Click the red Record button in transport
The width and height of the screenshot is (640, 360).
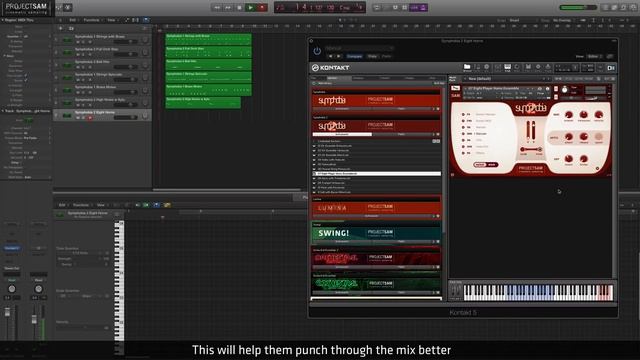[x=262, y=7]
